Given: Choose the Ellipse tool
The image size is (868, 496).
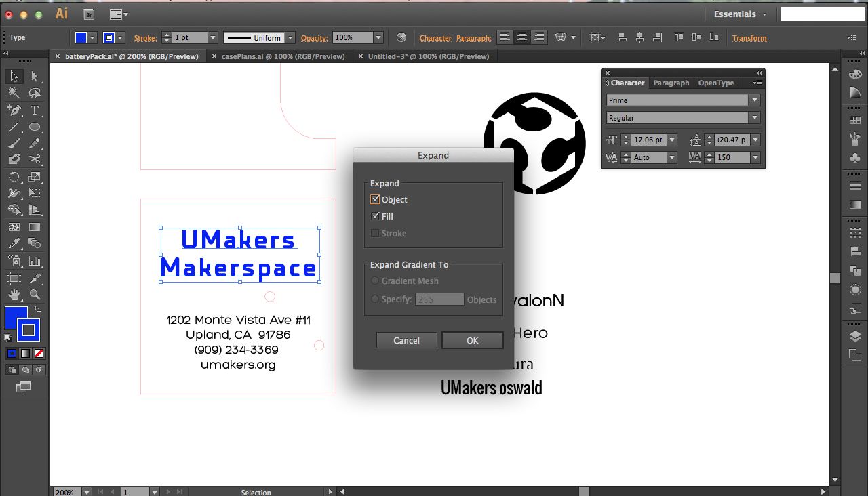Looking at the screenshot, I should 35,127.
